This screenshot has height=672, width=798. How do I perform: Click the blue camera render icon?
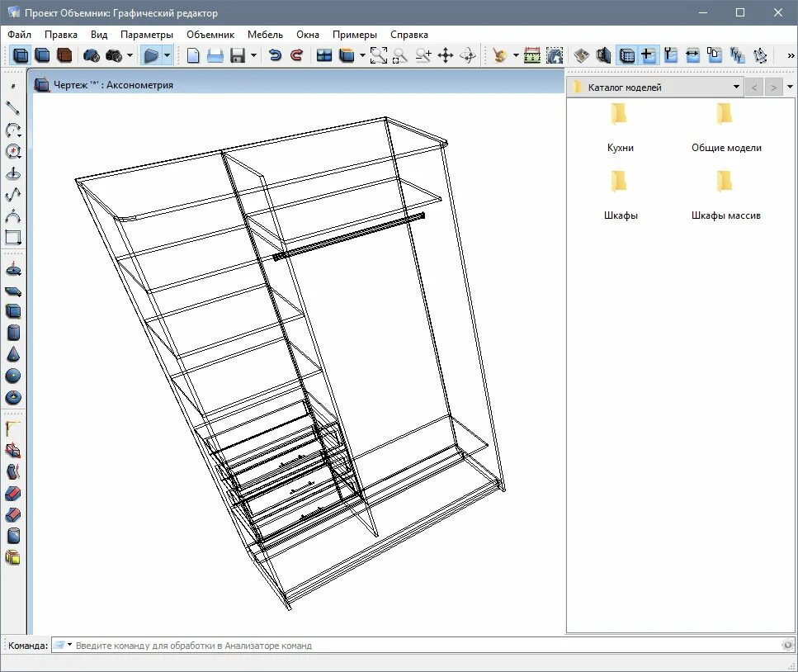[x=92, y=55]
